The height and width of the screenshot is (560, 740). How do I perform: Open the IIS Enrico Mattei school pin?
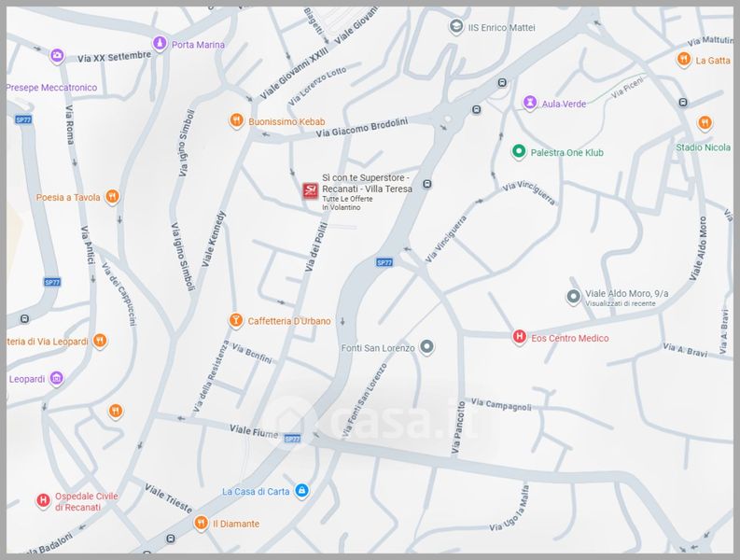point(456,26)
